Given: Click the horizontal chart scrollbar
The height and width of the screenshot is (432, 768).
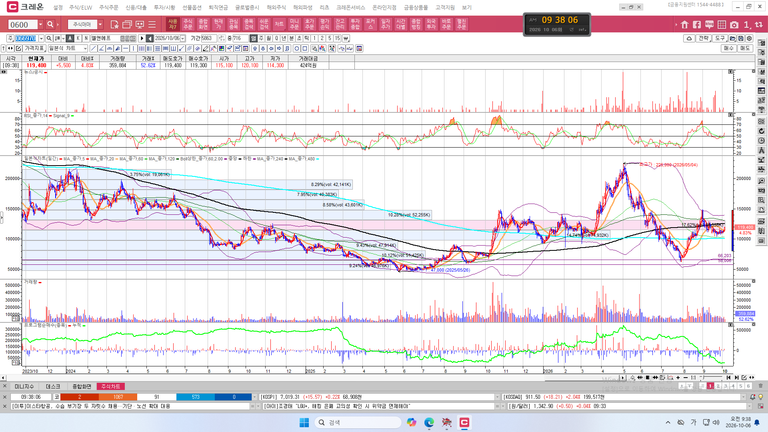Looking at the screenshot, I should click(x=312, y=378).
